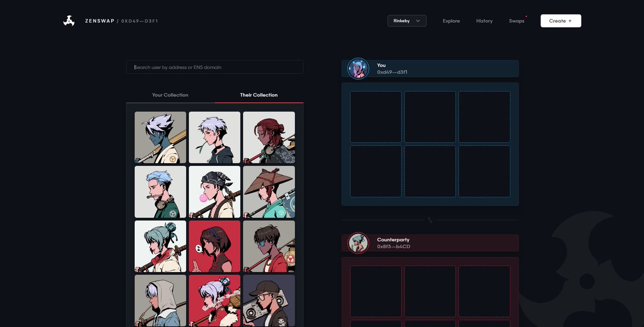Open the Rinkeby network dropdown
644x327 pixels.
tap(407, 21)
